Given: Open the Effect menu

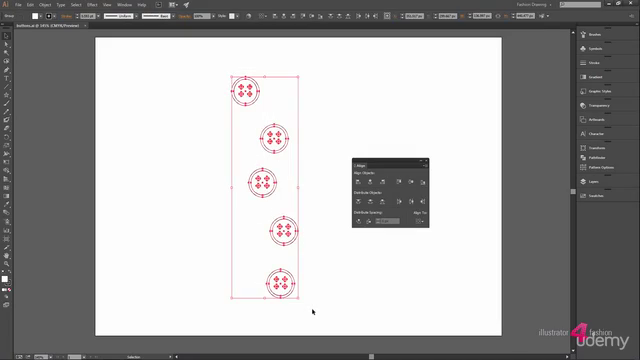Looking at the screenshot, I should tap(92, 5).
